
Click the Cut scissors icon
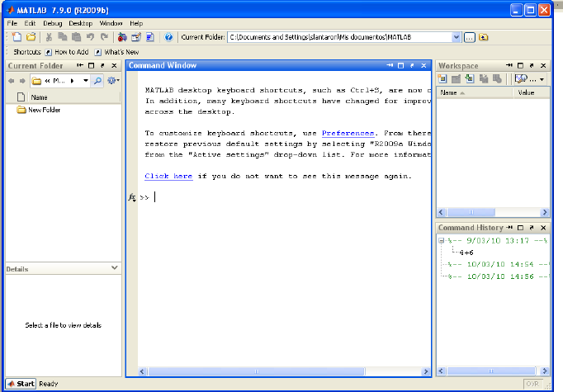[49, 37]
